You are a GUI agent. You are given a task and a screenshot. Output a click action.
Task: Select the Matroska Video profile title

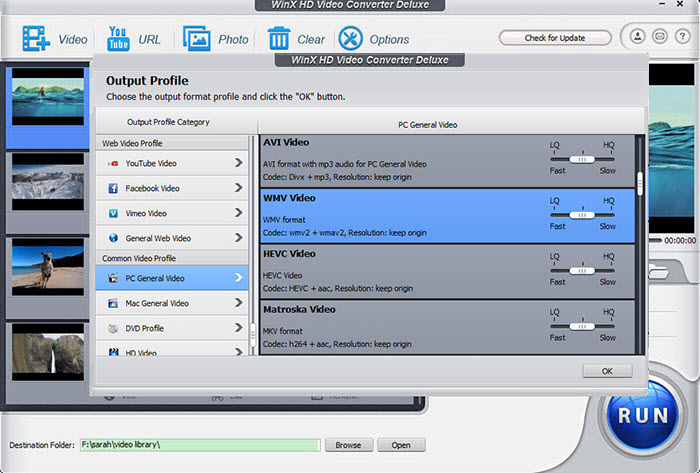[299, 310]
